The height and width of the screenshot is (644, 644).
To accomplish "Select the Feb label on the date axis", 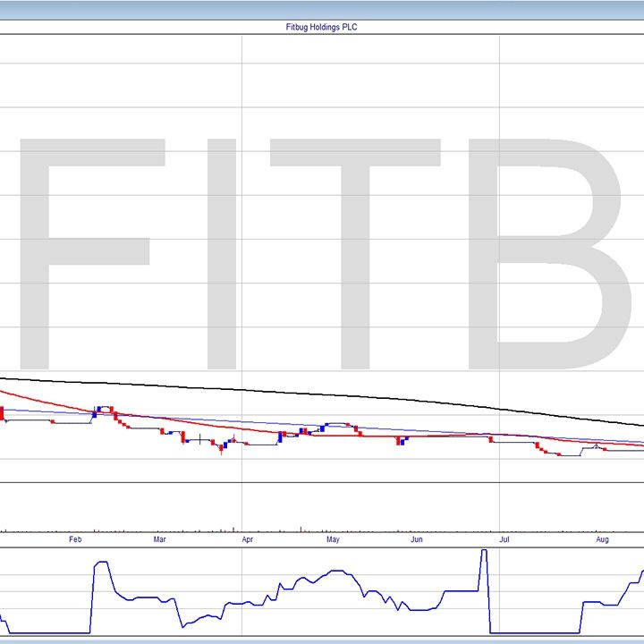I will [x=74, y=540].
